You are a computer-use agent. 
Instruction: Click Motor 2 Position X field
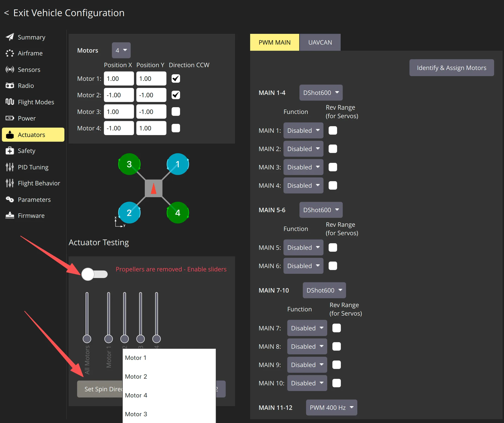[119, 95]
